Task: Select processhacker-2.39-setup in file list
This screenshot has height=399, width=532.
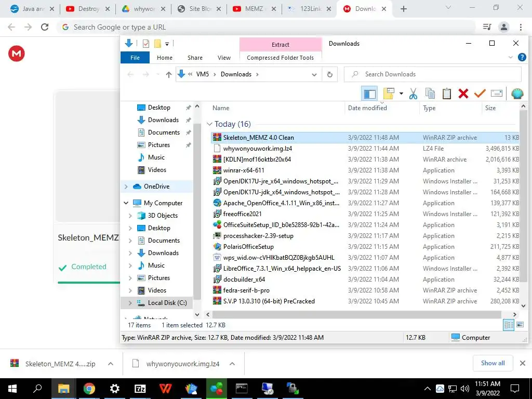Action: pyautogui.click(x=365, y=236)
